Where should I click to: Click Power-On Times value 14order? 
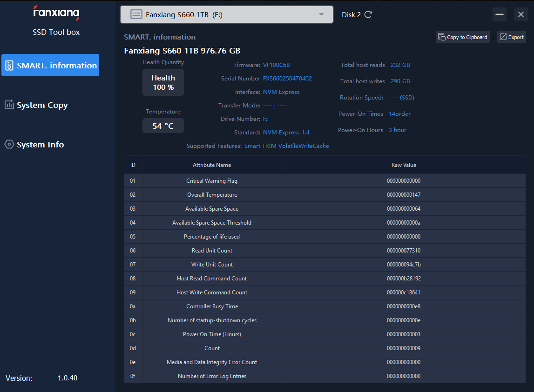[x=399, y=113]
